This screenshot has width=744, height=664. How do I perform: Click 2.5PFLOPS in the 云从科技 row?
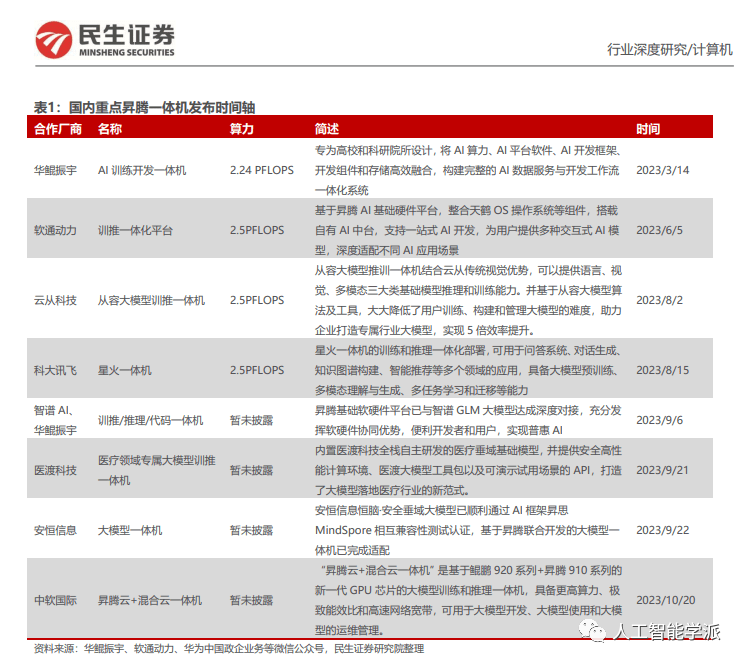(x=257, y=300)
